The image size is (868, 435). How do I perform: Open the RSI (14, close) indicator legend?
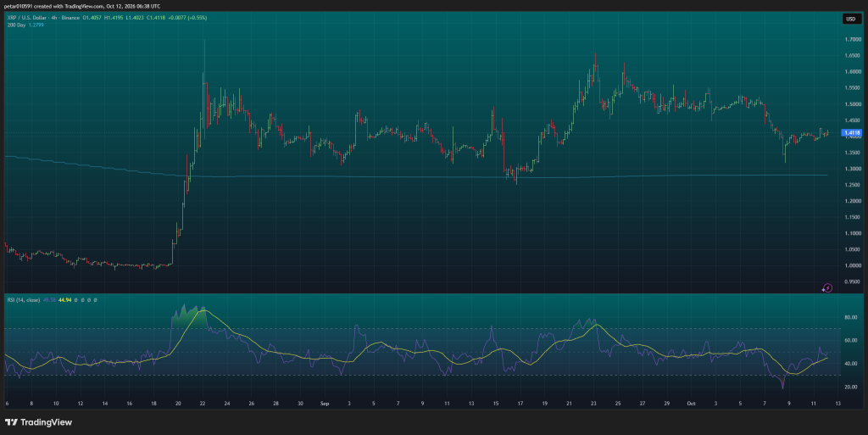pos(23,300)
